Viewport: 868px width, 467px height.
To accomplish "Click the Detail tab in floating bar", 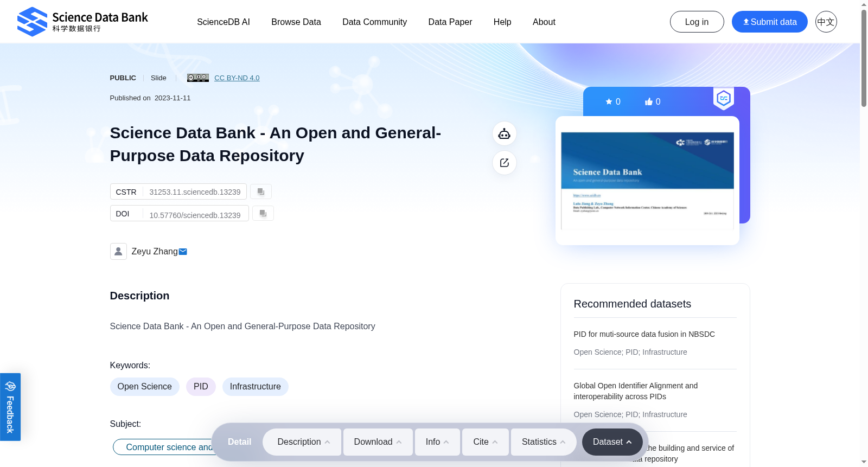I will 239,442.
